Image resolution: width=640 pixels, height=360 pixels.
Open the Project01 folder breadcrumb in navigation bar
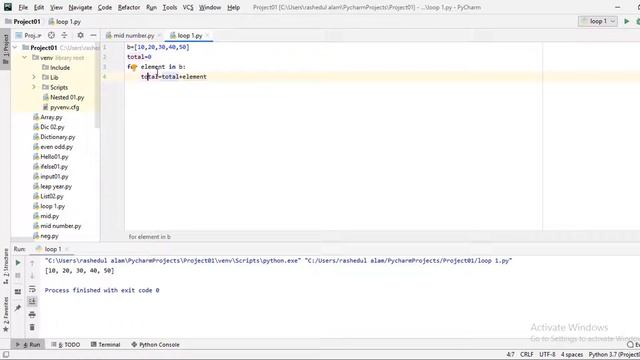(x=23, y=22)
